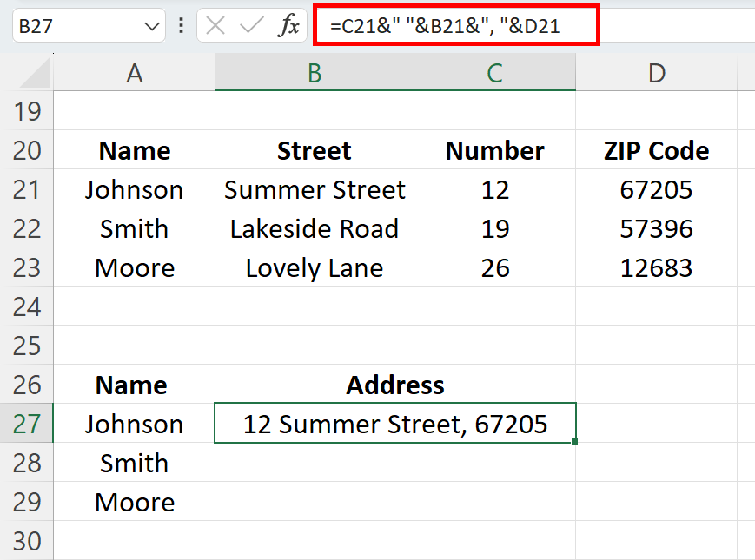Select the ZIP cell 67205
This screenshot has height=560, width=755.
tap(656, 189)
